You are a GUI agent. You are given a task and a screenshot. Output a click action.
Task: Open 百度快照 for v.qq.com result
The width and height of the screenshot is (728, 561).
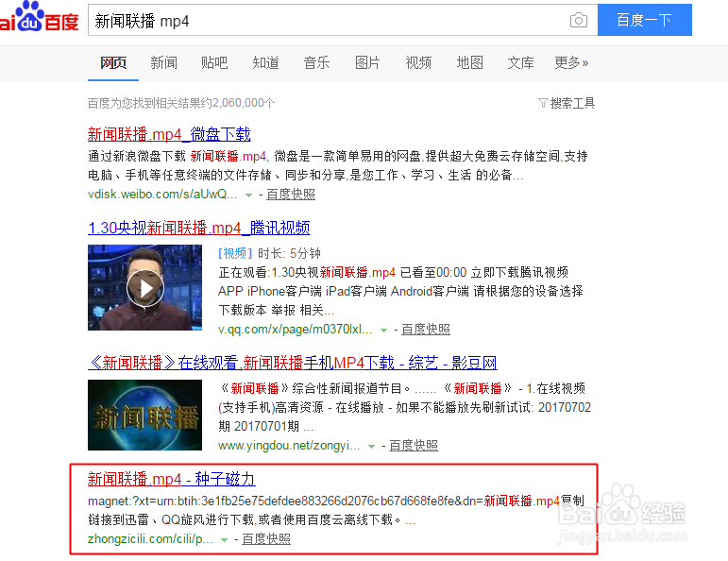426,330
